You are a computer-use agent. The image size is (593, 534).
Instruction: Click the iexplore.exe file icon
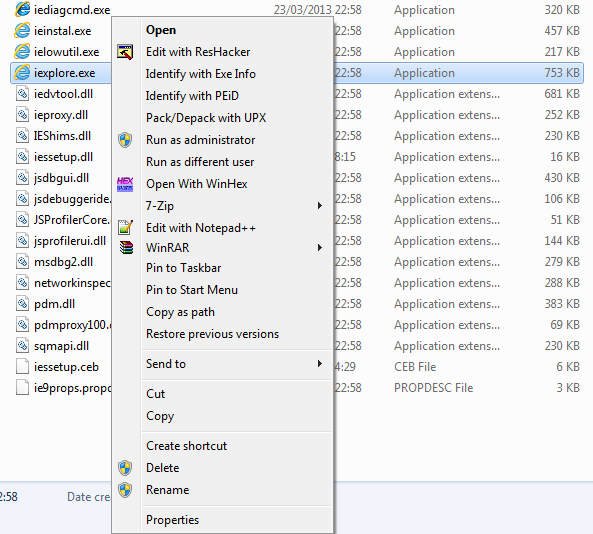point(22,73)
